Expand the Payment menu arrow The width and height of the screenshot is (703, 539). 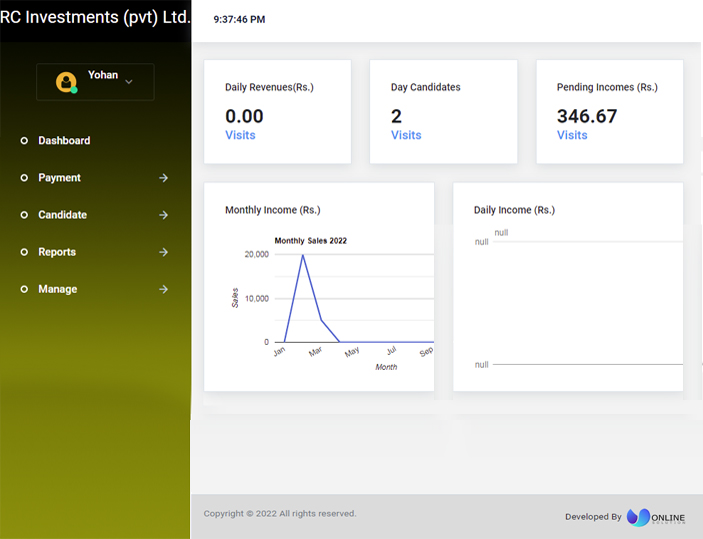click(x=164, y=178)
